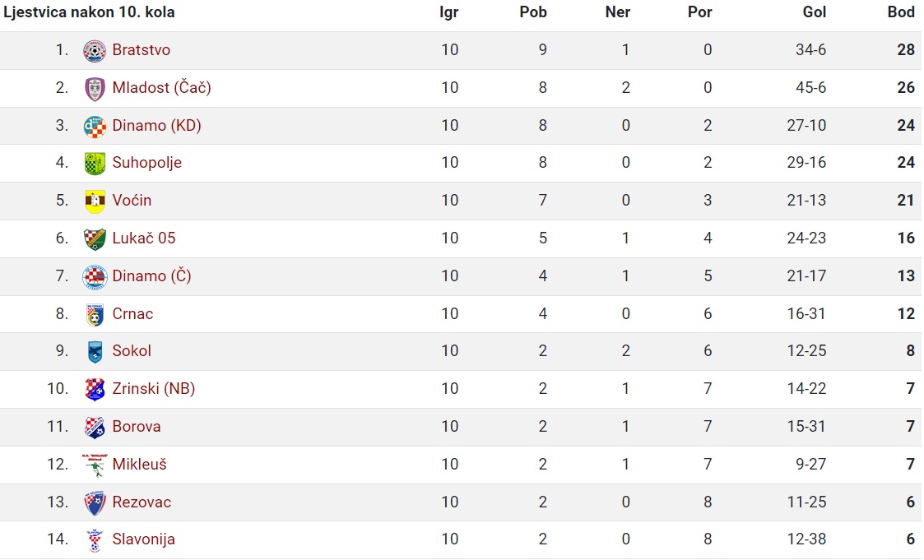Click the Suhopolje green crest icon
This screenshot has height=560, width=924.
[95, 164]
